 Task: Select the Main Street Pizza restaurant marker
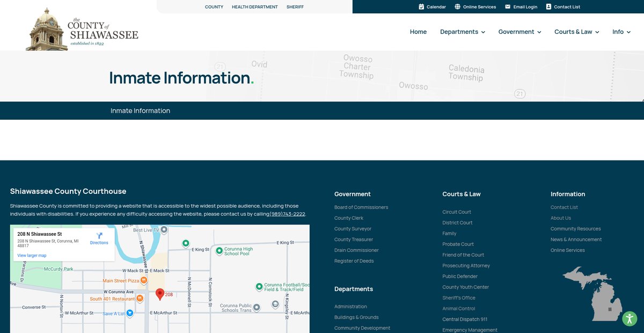tap(144, 280)
